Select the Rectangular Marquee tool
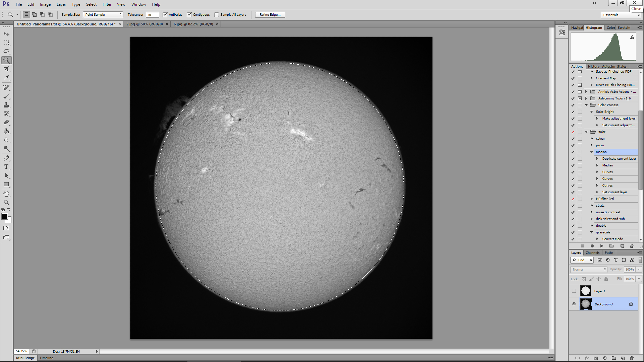 pos(6,43)
